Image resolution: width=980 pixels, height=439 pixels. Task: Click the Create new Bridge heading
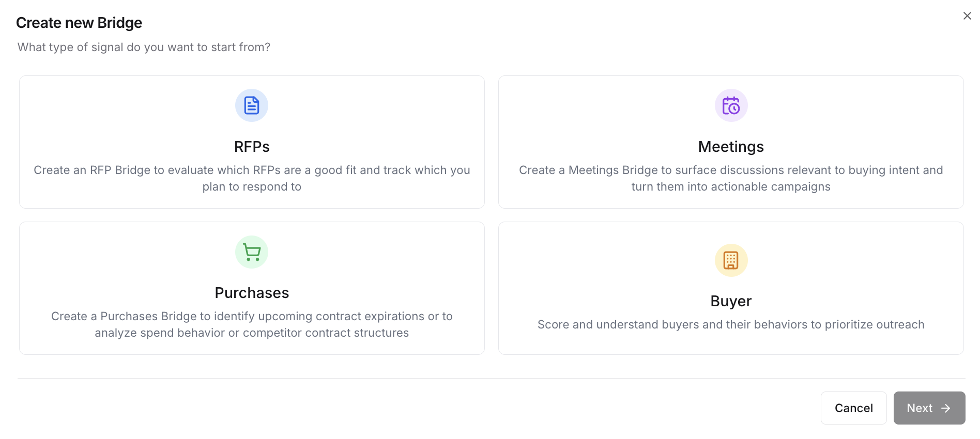coord(79,23)
